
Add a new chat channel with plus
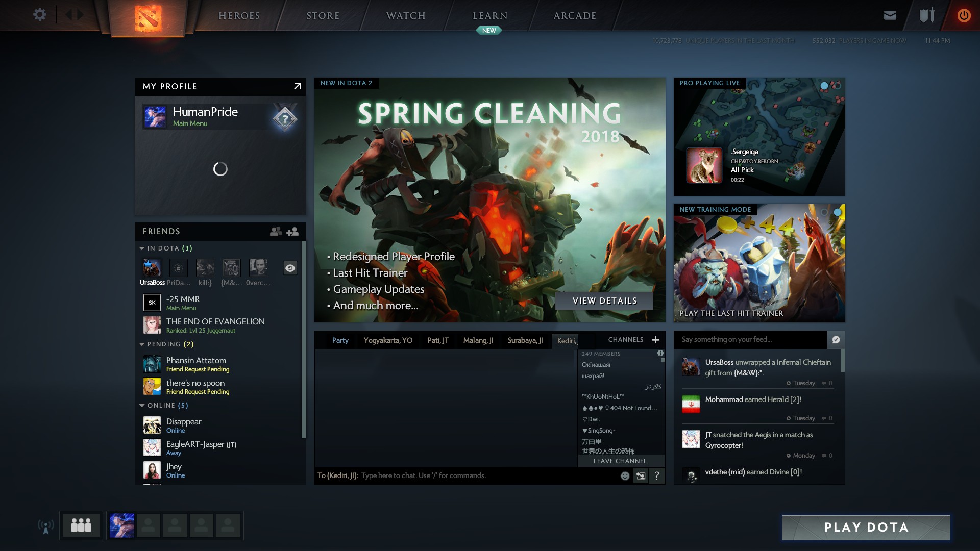coord(656,340)
